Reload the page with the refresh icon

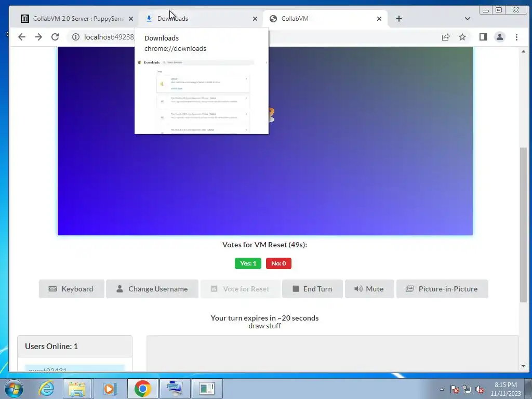pyautogui.click(x=55, y=37)
